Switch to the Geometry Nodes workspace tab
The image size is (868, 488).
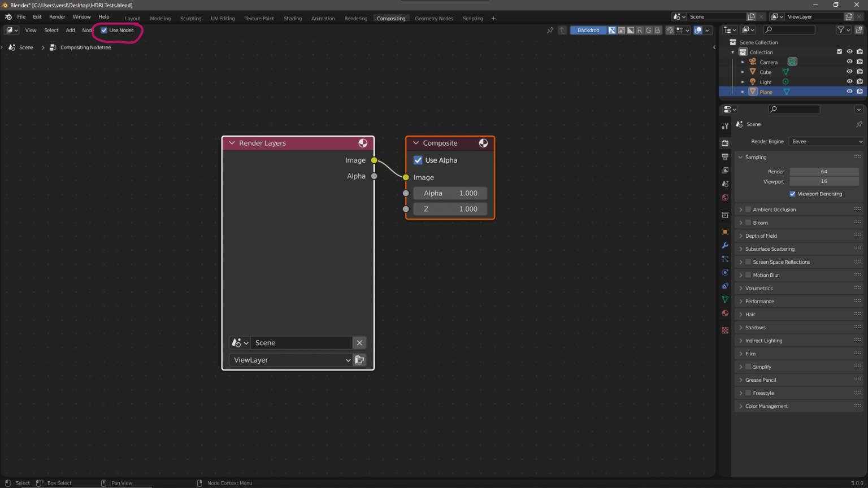[434, 19]
